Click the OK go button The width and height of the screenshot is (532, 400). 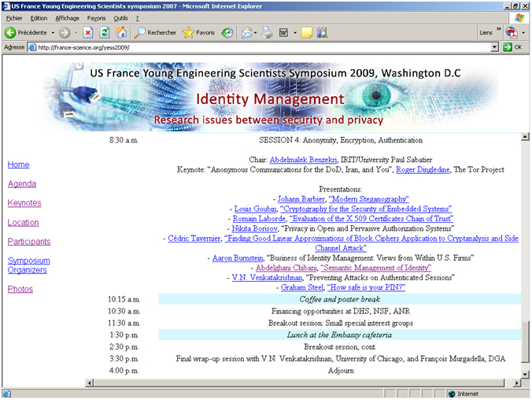pyautogui.click(x=513, y=47)
